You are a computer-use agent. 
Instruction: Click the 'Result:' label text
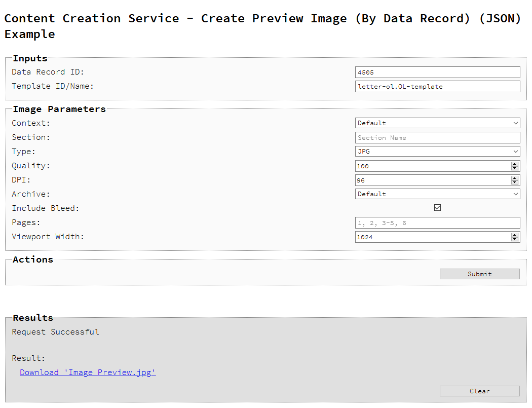click(28, 358)
